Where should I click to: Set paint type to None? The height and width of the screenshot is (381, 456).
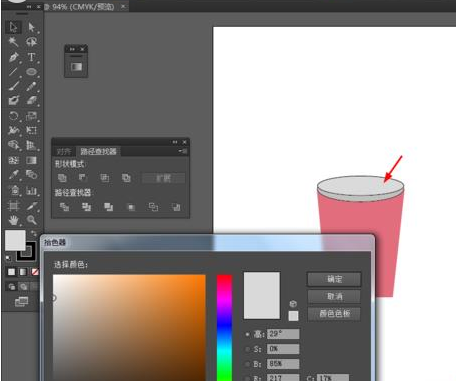pyautogui.click(x=35, y=272)
